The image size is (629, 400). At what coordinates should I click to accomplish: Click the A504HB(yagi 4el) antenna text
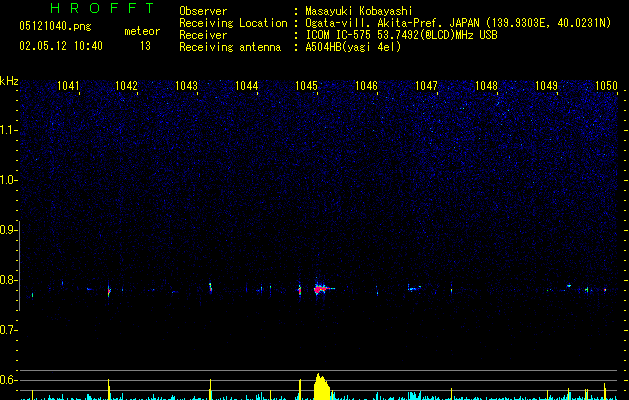[x=353, y=47]
